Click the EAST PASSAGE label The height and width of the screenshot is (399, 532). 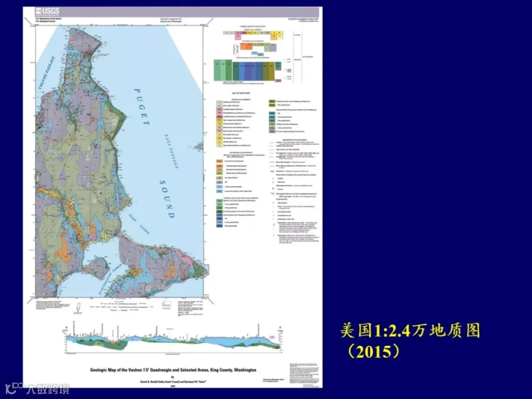pos(171,151)
